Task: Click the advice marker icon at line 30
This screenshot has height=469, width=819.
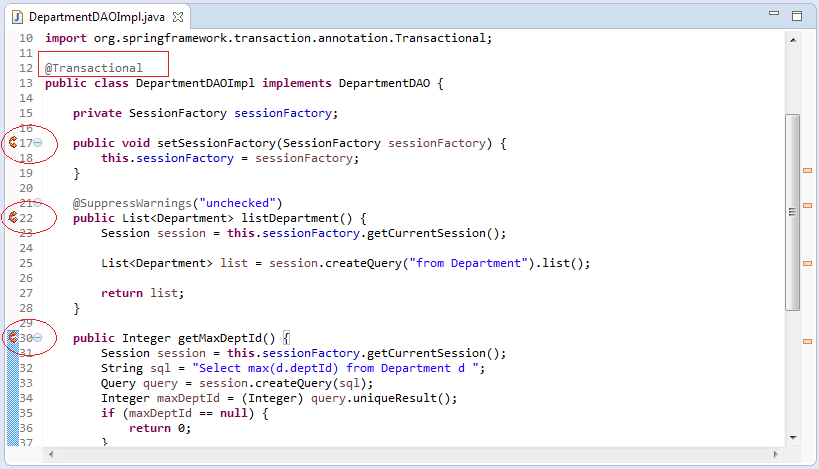Action: (x=13, y=337)
